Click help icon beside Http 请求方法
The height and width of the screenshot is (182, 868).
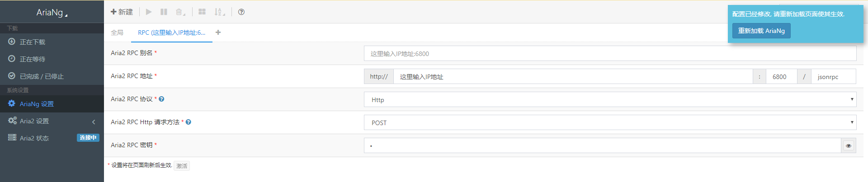click(189, 122)
